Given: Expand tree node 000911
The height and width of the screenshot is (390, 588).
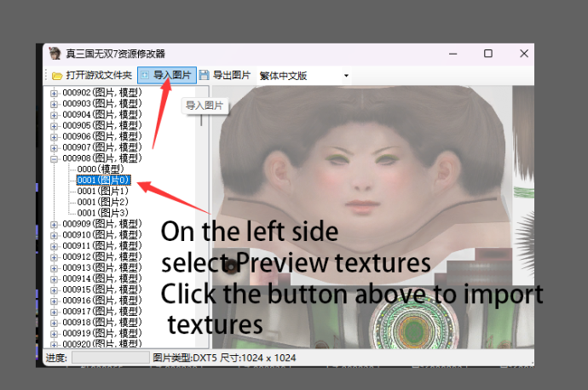Looking at the screenshot, I should pyautogui.click(x=54, y=246).
